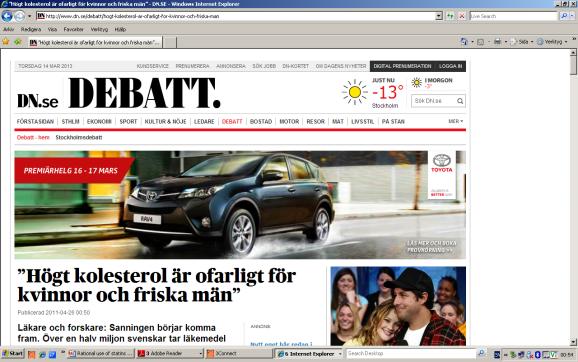Click the Toyota logo in the ad
This screenshot has width=578, height=362.
(442, 164)
